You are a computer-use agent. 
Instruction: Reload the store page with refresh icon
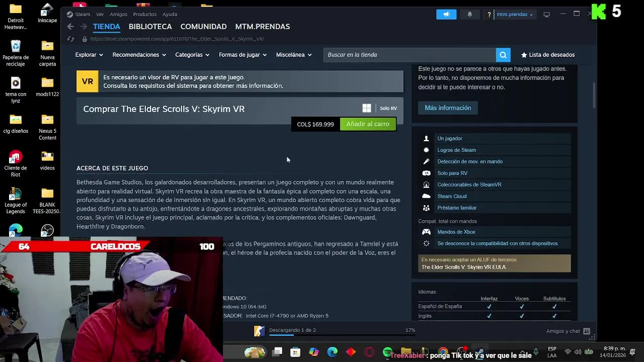click(x=70, y=39)
